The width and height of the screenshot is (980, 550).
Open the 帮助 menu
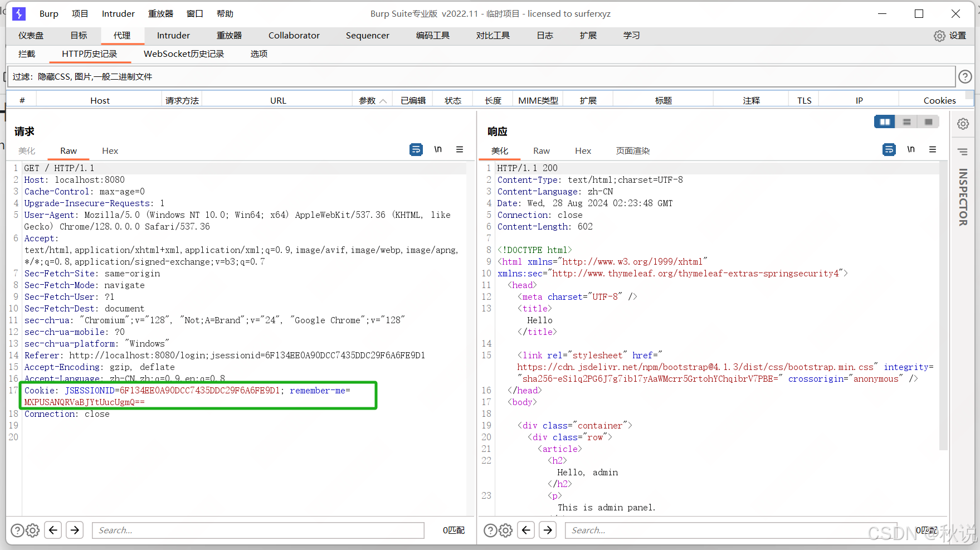point(225,14)
